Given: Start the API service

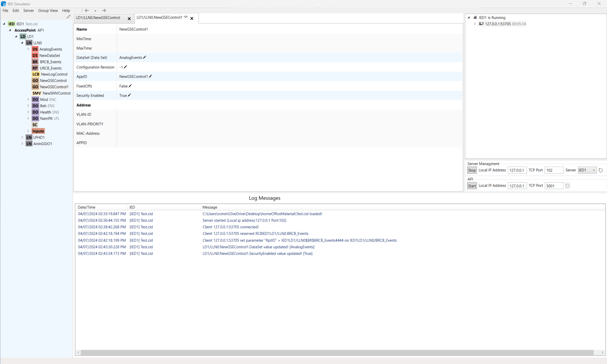Looking at the screenshot, I should (x=472, y=186).
